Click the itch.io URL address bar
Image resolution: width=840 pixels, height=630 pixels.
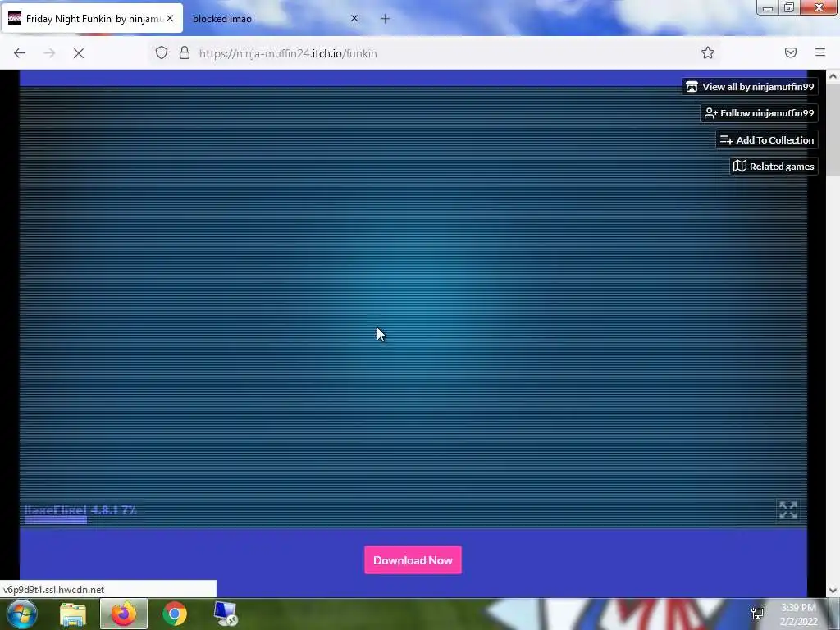tap(434, 53)
